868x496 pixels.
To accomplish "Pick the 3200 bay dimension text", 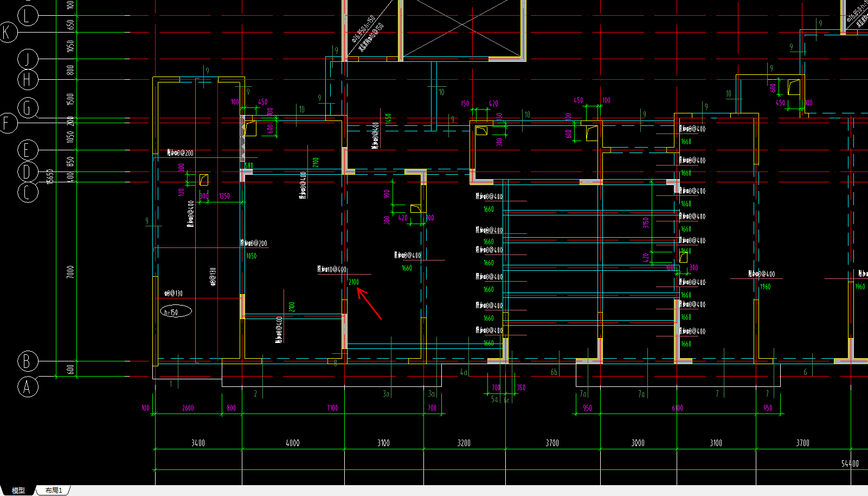I will click(x=464, y=443).
